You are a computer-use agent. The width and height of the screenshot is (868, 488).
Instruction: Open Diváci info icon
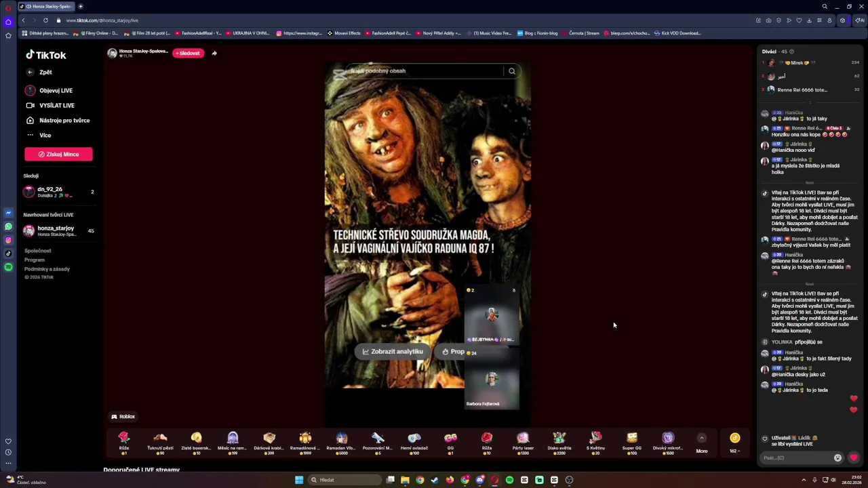[x=791, y=52]
